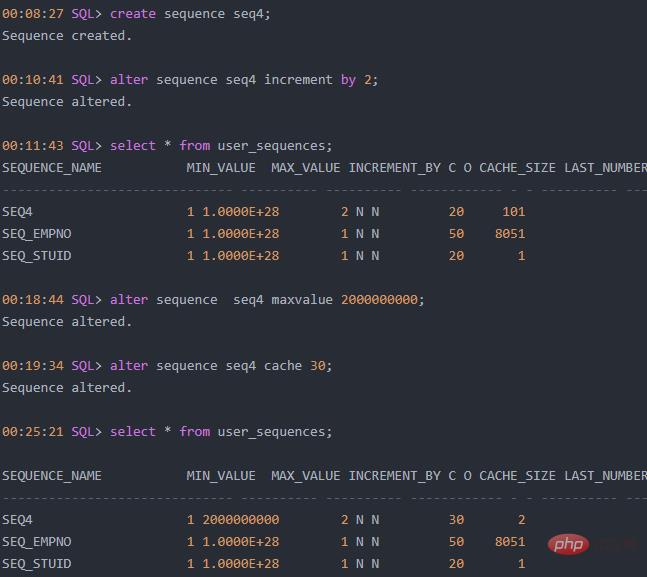Click the 'create sequence seq4' command

[190, 14]
